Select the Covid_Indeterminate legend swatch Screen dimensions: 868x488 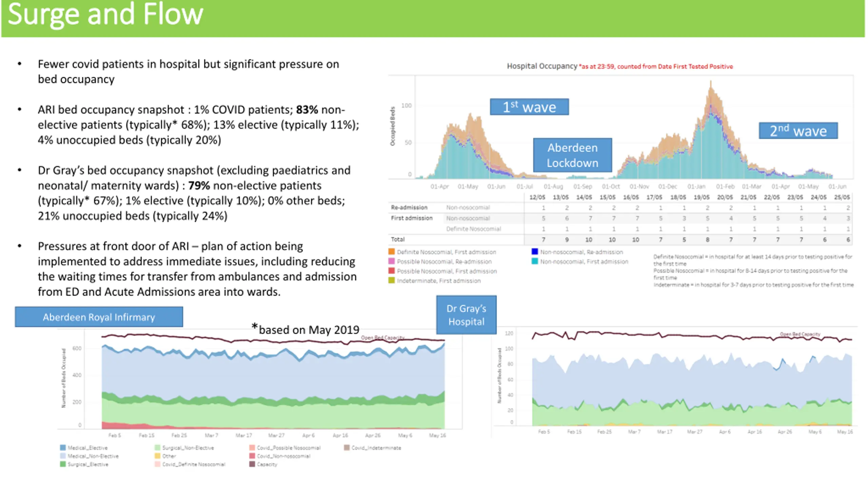point(347,448)
